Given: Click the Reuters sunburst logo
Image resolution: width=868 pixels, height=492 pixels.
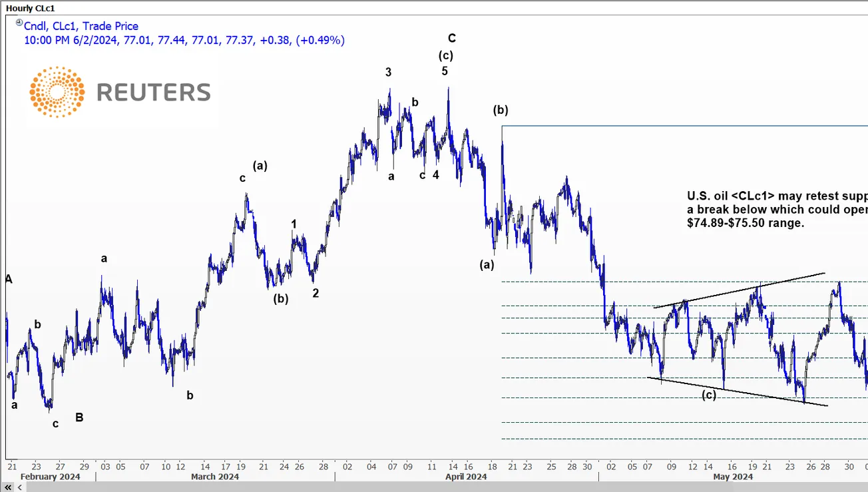Looking at the screenshot, I should tap(57, 92).
